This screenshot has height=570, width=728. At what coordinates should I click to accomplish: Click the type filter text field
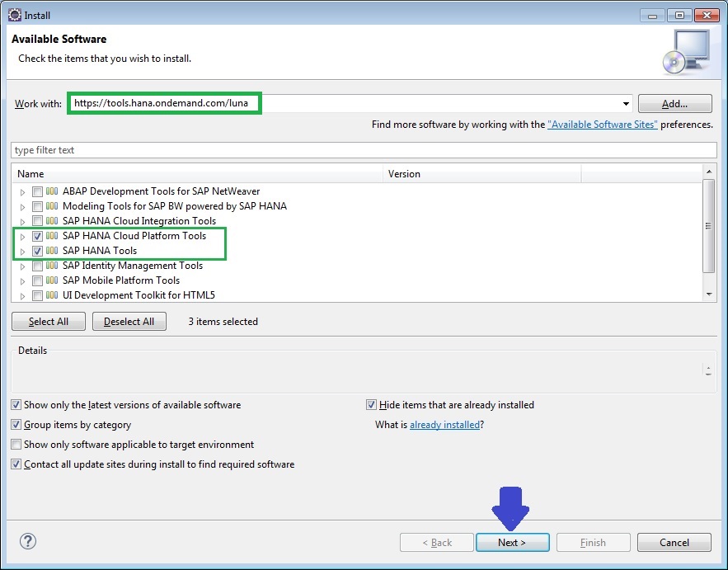pyautogui.click(x=364, y=150)
